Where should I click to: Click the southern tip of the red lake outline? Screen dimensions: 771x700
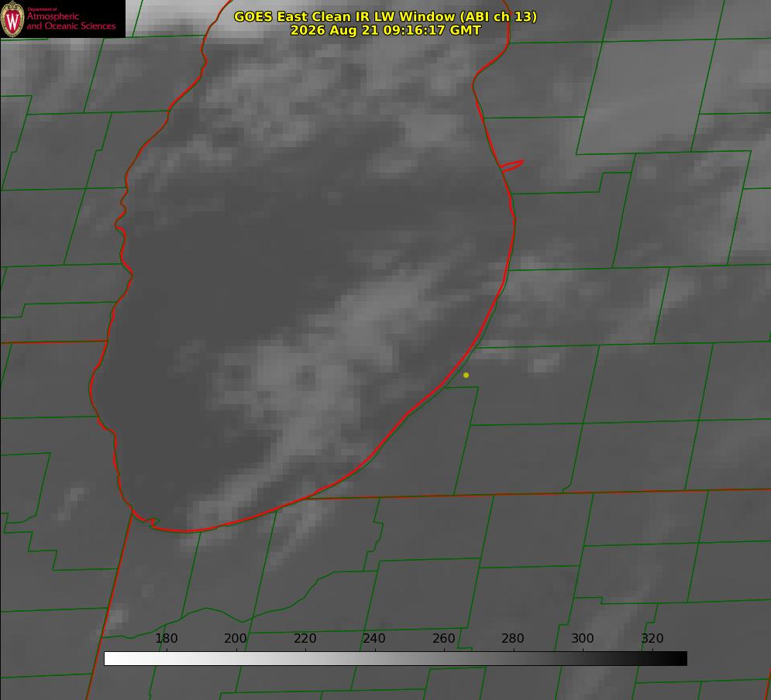point(187,531)
